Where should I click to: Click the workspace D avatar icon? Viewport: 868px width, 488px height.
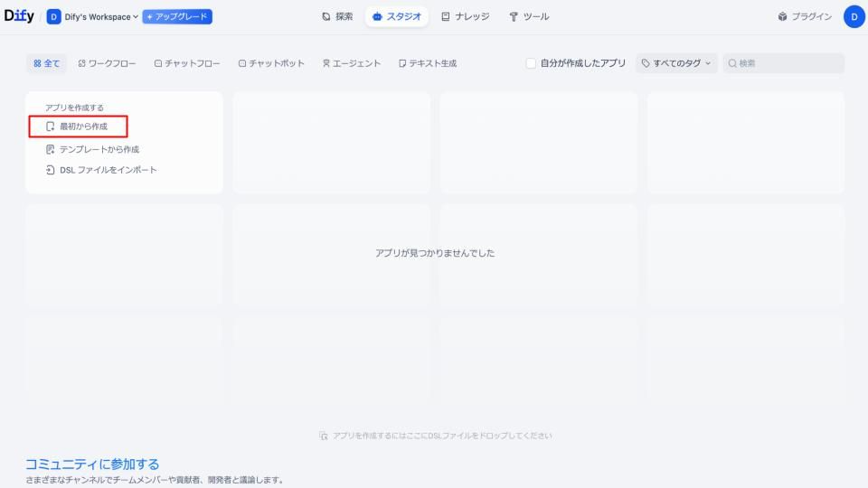pos(53,16)
